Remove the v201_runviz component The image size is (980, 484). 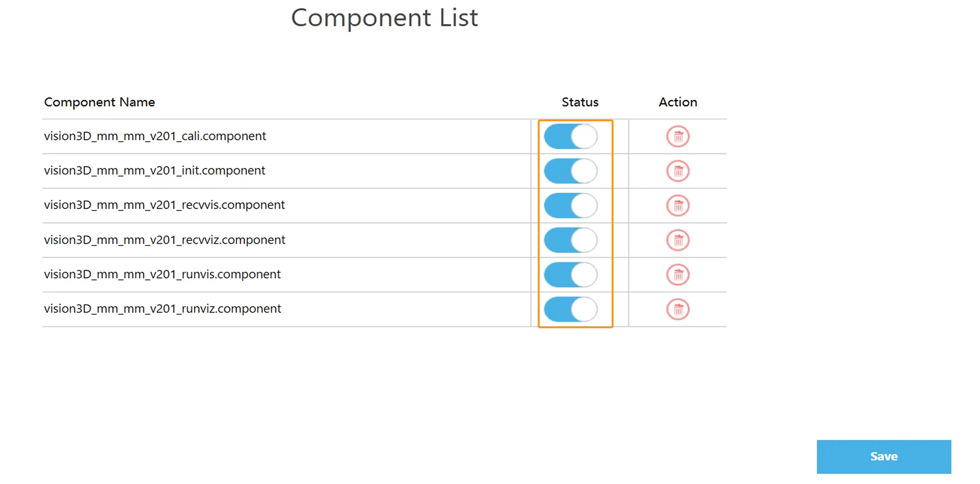click(678, 309)
